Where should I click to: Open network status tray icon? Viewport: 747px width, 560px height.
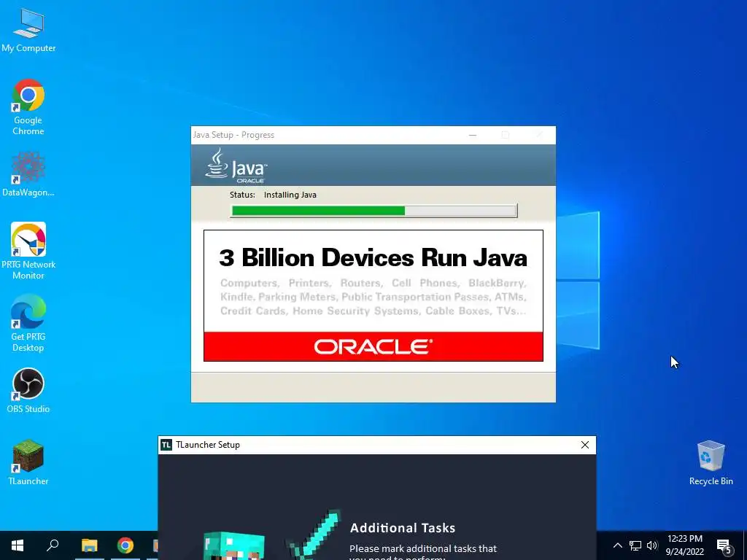[x=635, y=545]
